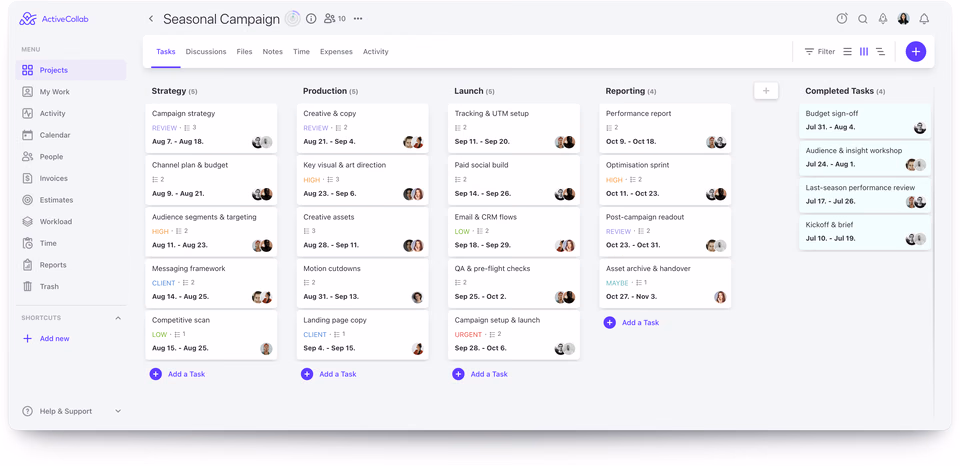960x466 pixels.
Task: Open the Email & CRM flows task
Action: click(x=514, y=231)
